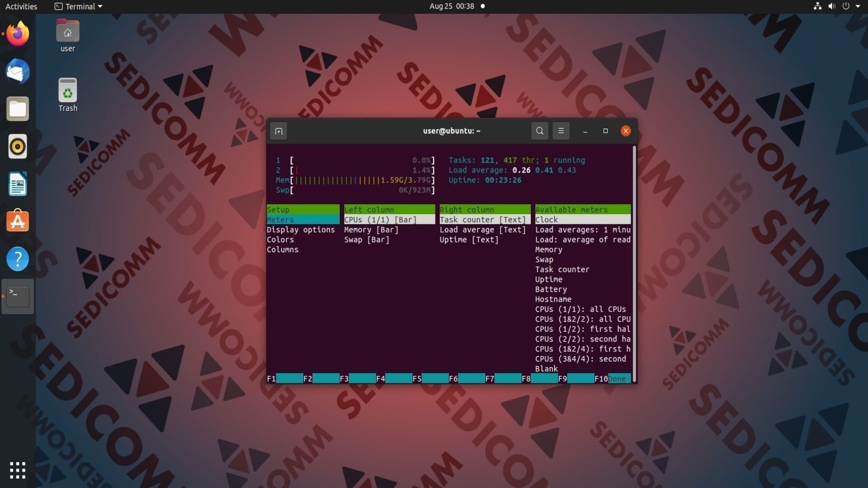
Task: Select Load: average of read meter
Action: coord(583,239)
